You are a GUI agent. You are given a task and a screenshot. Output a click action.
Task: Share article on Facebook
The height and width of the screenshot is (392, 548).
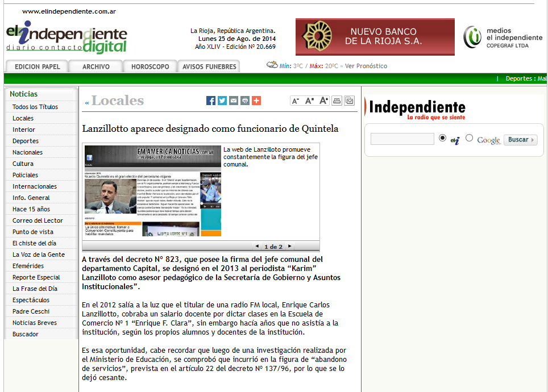[211, 101]
